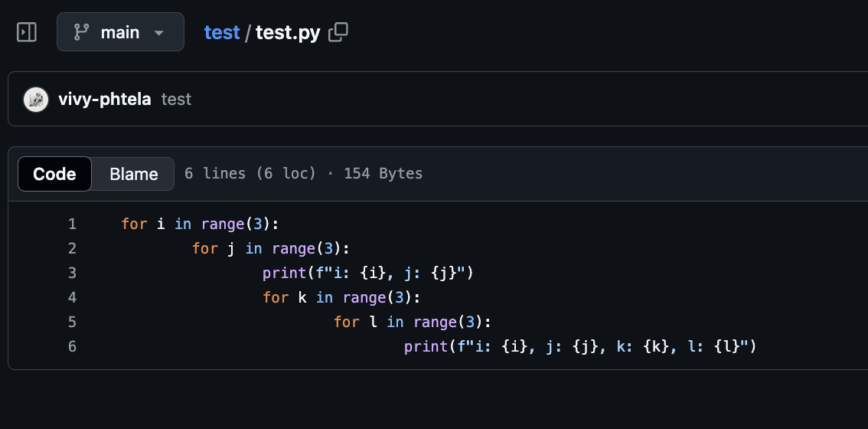Screen dimensions: 868x429
Task: Copy file path icon next to test.py
Action: click(338, 32)
